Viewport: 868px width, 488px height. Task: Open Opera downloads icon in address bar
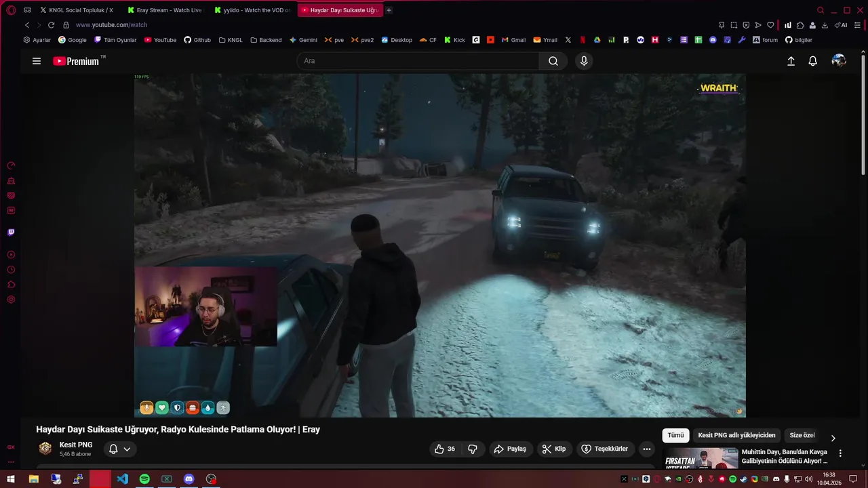pos(825,25)
